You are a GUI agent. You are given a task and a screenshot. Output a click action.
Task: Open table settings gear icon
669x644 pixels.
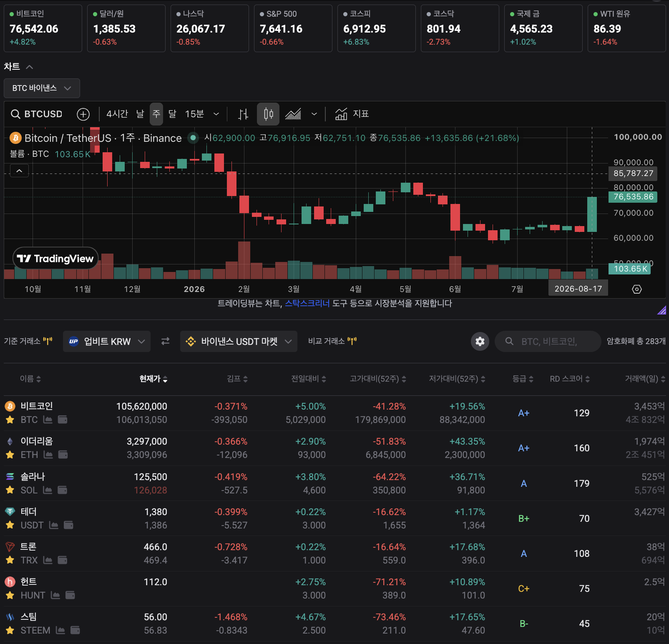pos(480,341)
